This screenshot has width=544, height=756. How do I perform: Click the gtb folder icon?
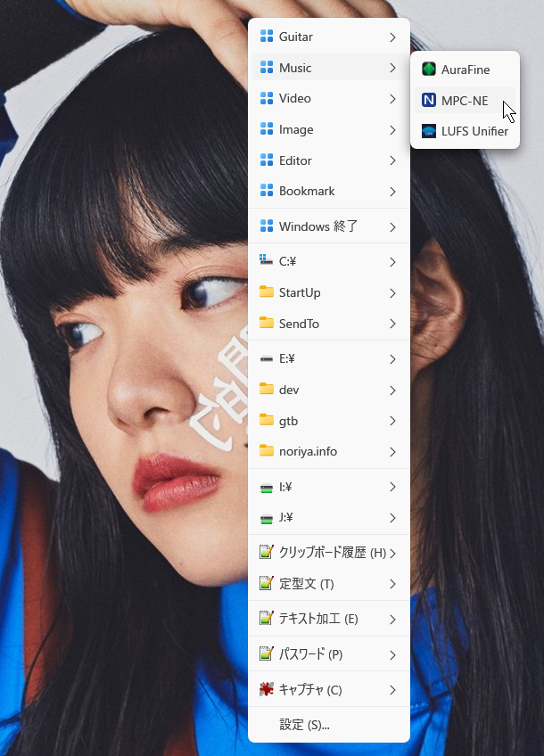[267, 420]
